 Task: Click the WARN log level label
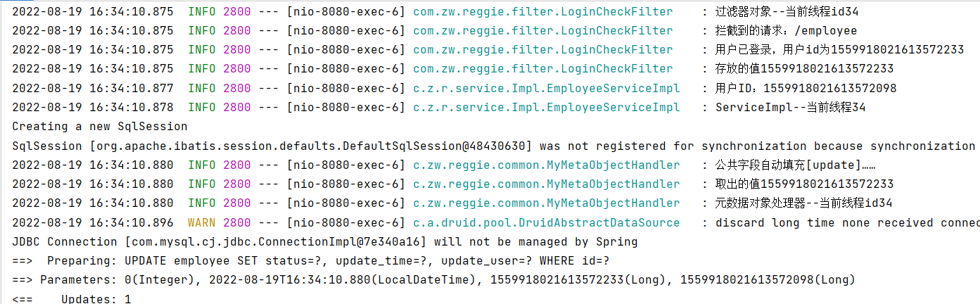(x=201, y=222)
